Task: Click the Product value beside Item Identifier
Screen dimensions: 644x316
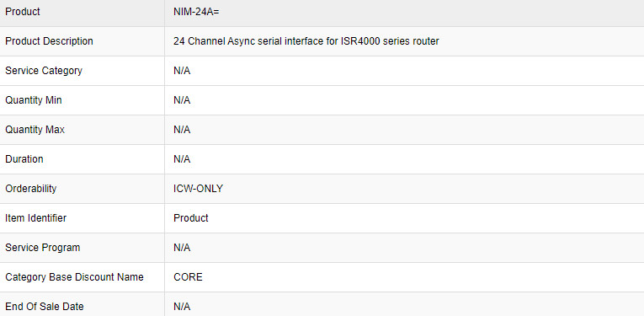Action: click(191, 218)
